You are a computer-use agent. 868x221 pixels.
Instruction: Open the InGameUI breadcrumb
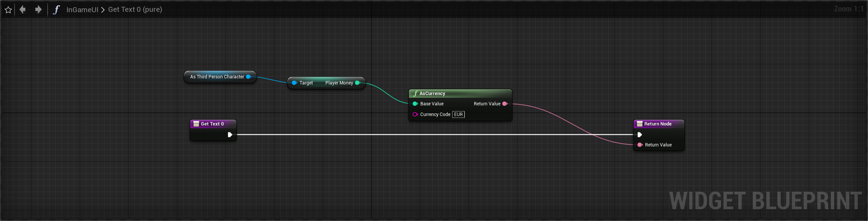click(82, 10)
